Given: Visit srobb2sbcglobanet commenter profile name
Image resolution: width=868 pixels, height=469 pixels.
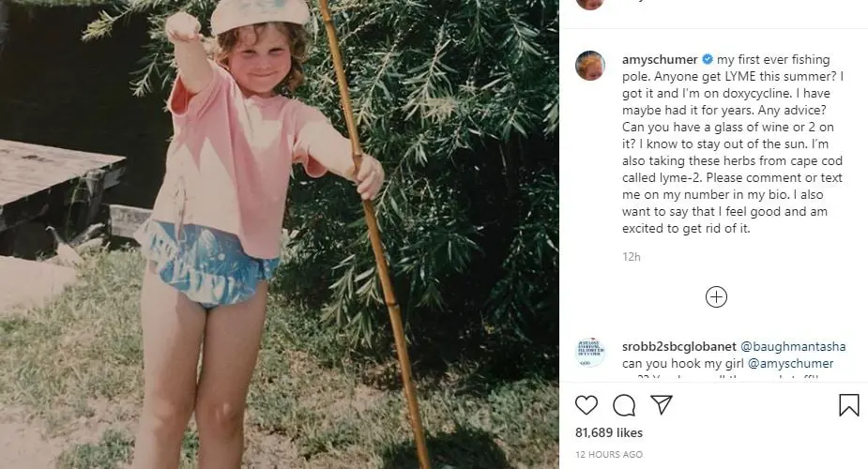Looking at the screenshot, I should (x=679, y=346).
